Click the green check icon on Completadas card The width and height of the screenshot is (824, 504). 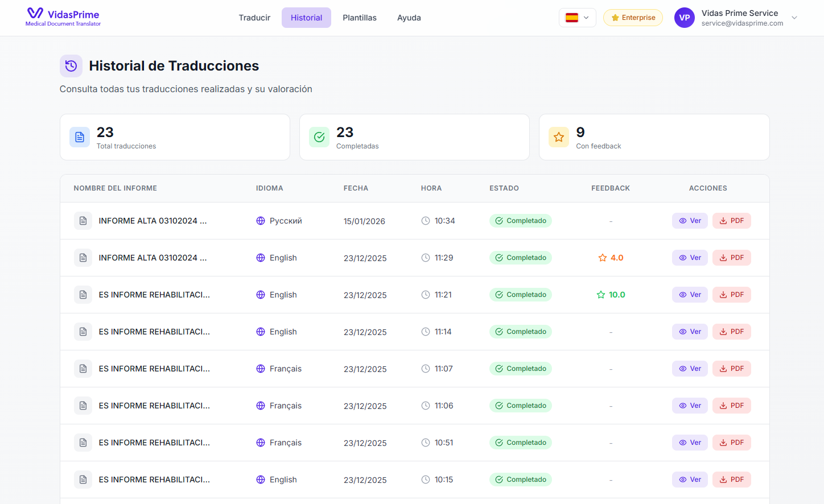tap(319, 137)
